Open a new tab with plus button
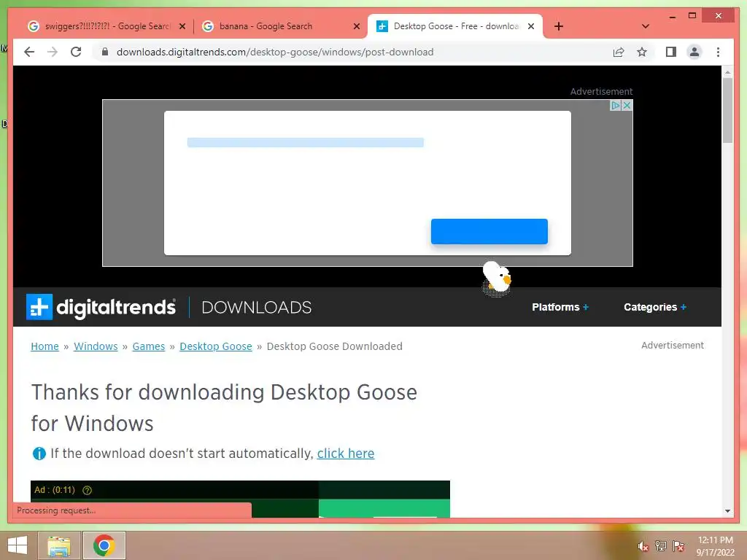 (x=559, y=27)
